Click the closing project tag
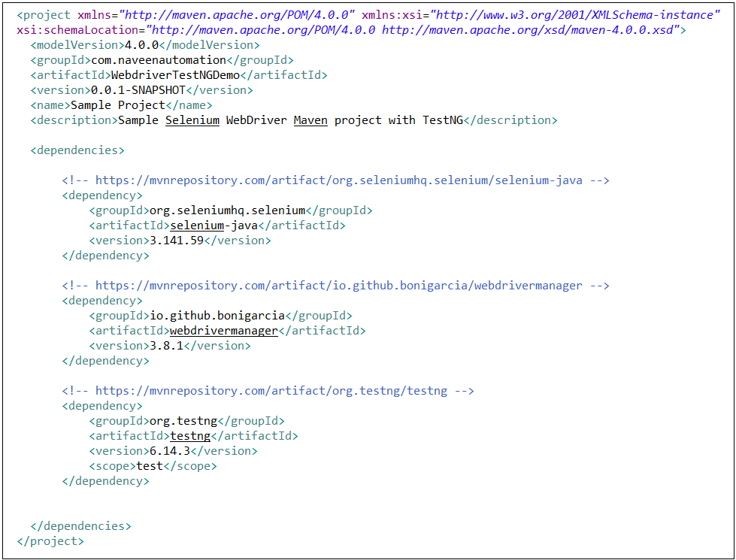This screenshot has width=736, height=560. tap(50, 541)
